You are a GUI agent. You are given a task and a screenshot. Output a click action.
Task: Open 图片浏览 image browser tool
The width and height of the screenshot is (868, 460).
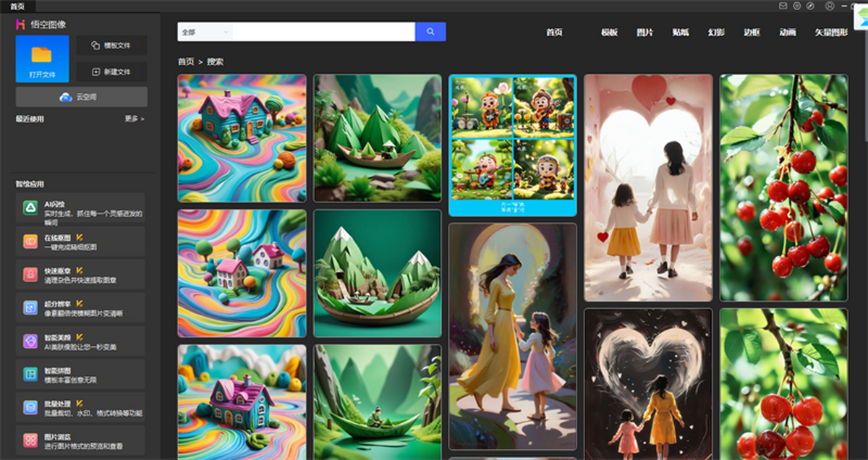tap(30, 440)
